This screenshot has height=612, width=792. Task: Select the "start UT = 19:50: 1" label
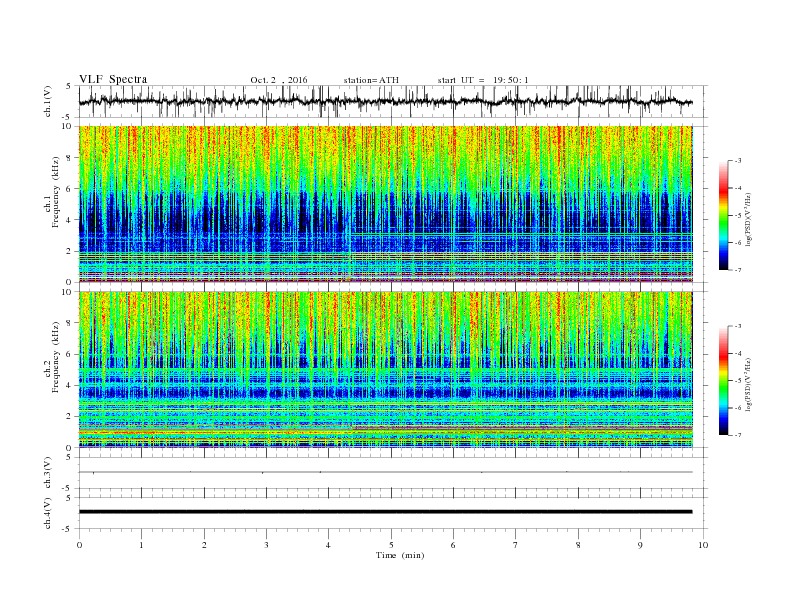(x=483, y=80)
